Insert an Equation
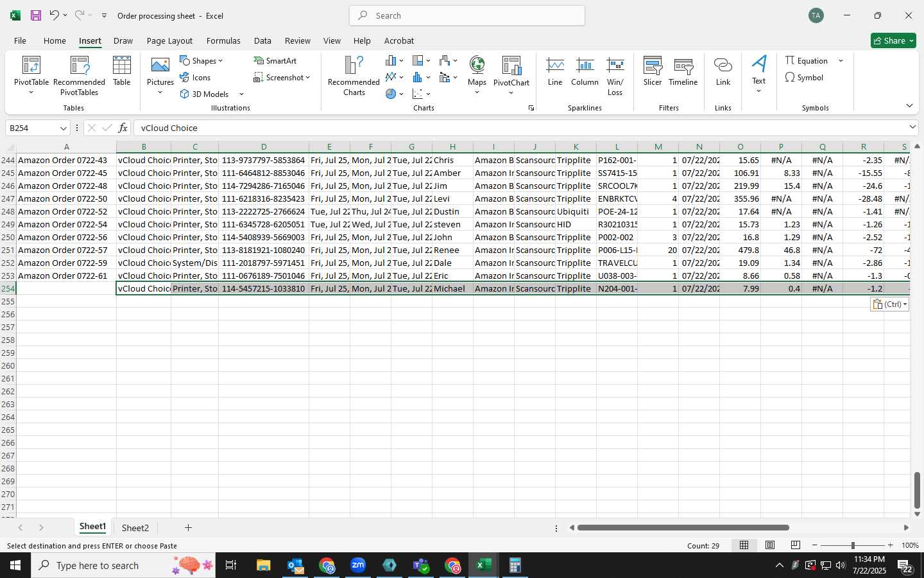This screenshot has height=578, width=924. click(x=806, y=60)
